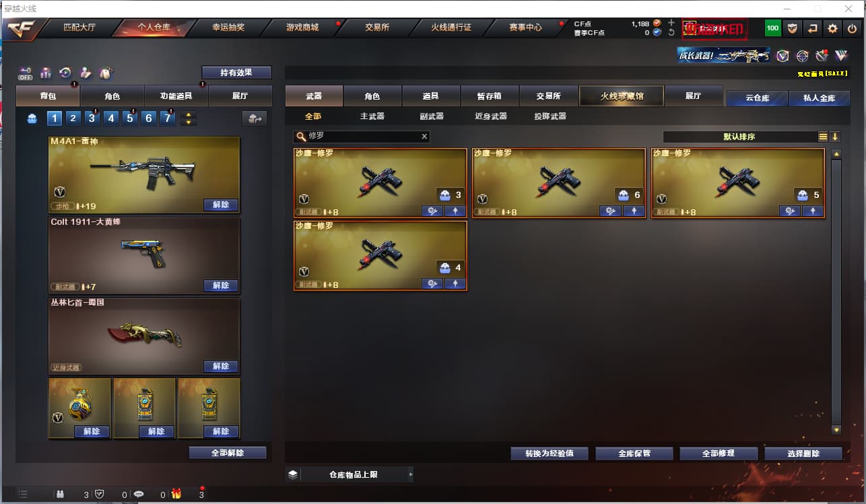Image resolution: width=866 pixels, height=504 pixels.
Task: Refresh CF points balance
Action: point(671,32)
